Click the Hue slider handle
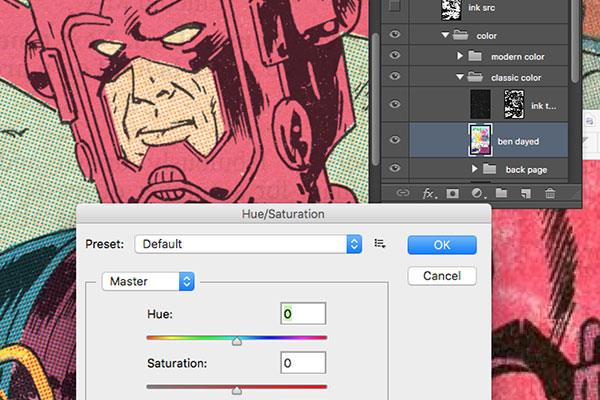The width and height of the screenshot is (600, 400). (237, 341)
